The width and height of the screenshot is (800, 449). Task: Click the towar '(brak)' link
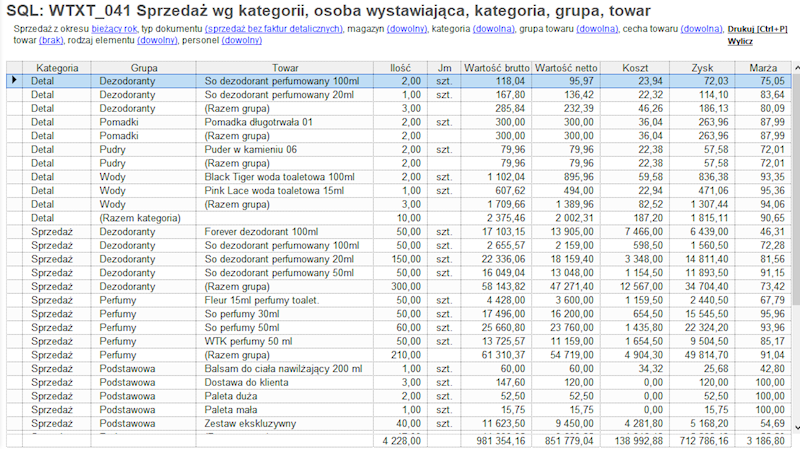pos(51,40)
